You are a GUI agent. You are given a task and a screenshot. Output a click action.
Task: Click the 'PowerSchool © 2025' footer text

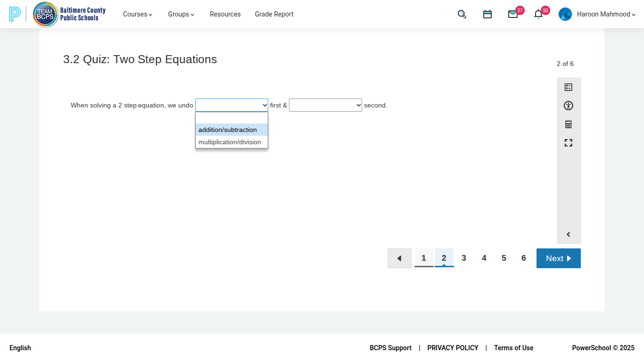pyautogui.click(x=603, y=348)
